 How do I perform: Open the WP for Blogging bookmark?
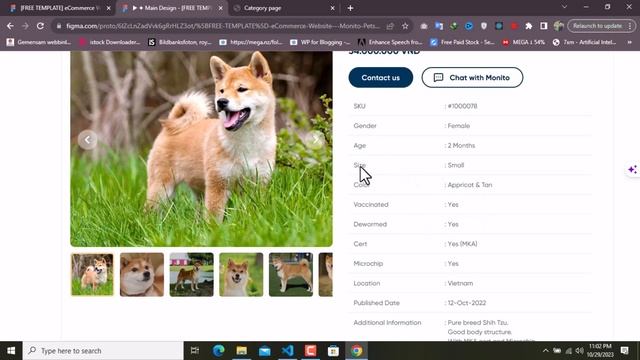point(320,42)
